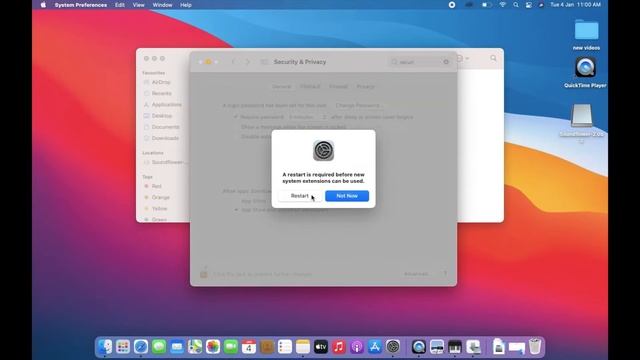This screenshot has height=360, width=640.
Task: Open the piano keyboard app in dock
Action: 454,347
